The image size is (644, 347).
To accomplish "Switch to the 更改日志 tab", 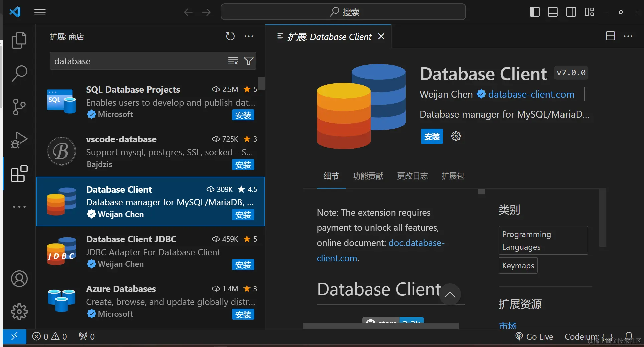I will tap(413, 176).
